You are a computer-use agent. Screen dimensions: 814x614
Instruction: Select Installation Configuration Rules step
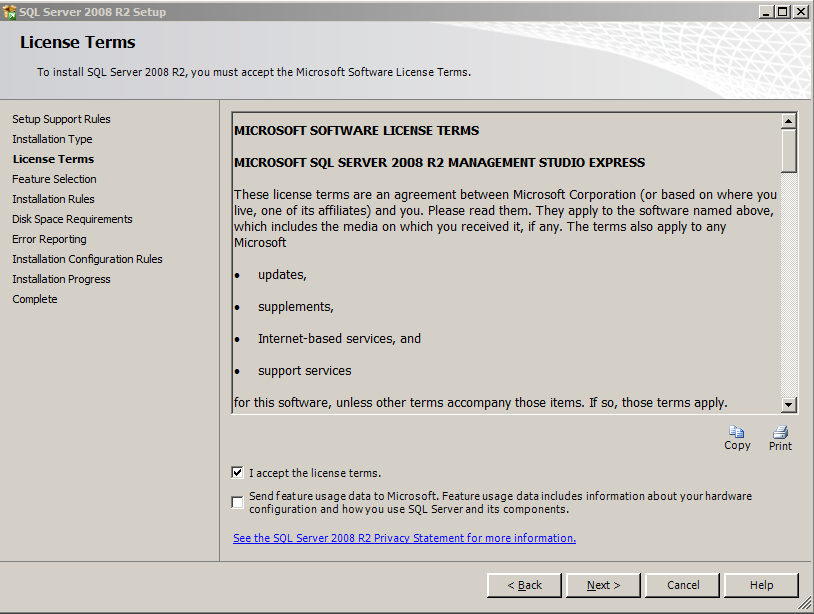click(87, 259)
